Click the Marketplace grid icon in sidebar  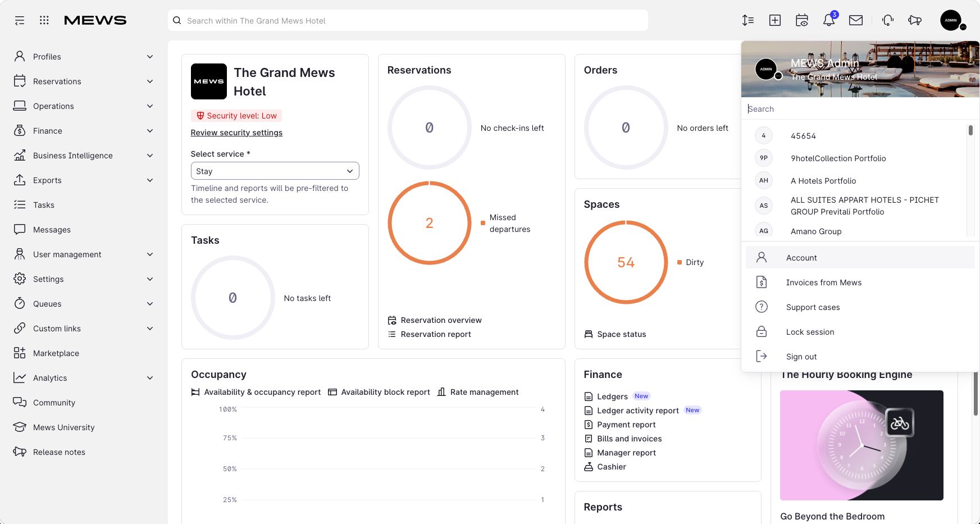[x=20, y=353]
